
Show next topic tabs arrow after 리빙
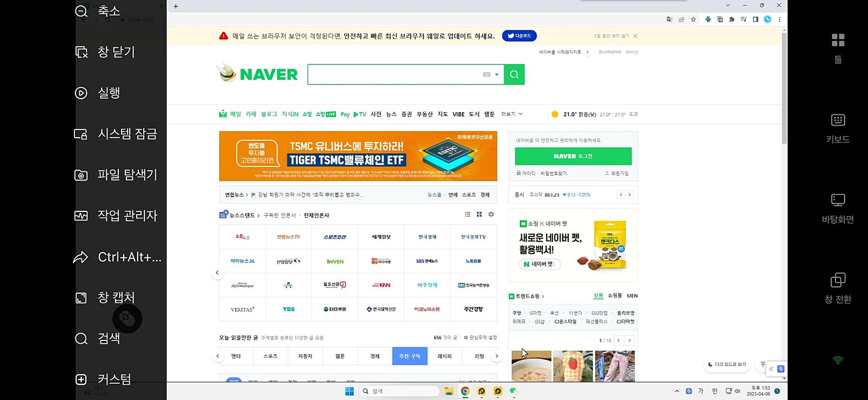(x=496, y=356)
